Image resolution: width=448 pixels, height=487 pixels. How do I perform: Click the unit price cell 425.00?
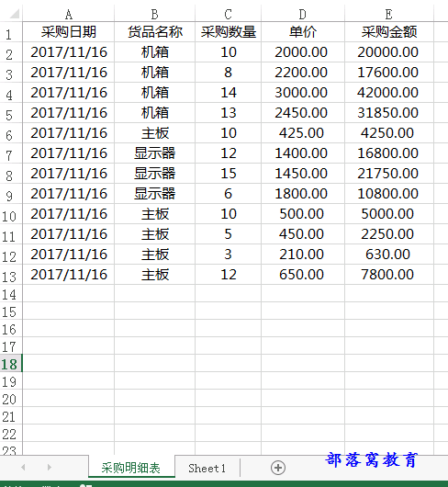coord(303,133)
